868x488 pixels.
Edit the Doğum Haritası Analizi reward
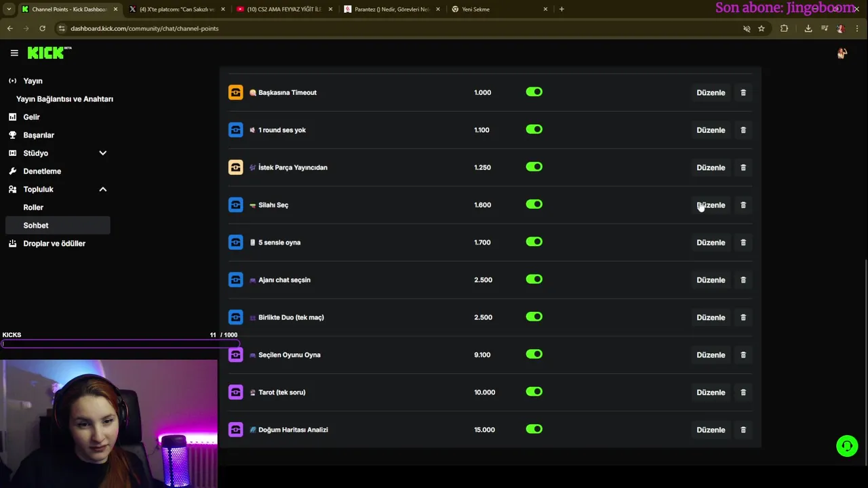[x=711, y=430]
